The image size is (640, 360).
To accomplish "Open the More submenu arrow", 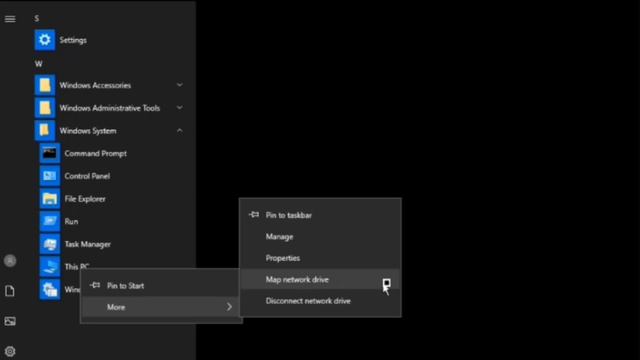I will [229, 307].
